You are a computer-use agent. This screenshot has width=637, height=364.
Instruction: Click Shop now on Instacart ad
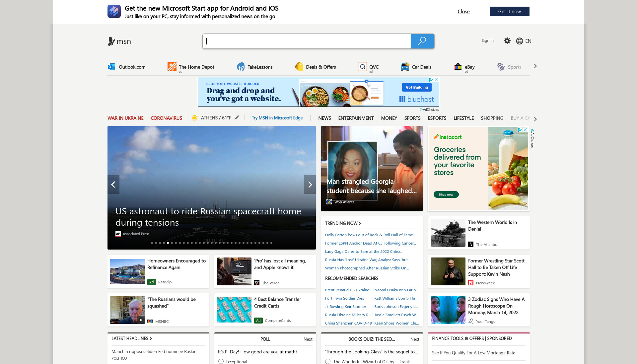click(x=446, y=194)
